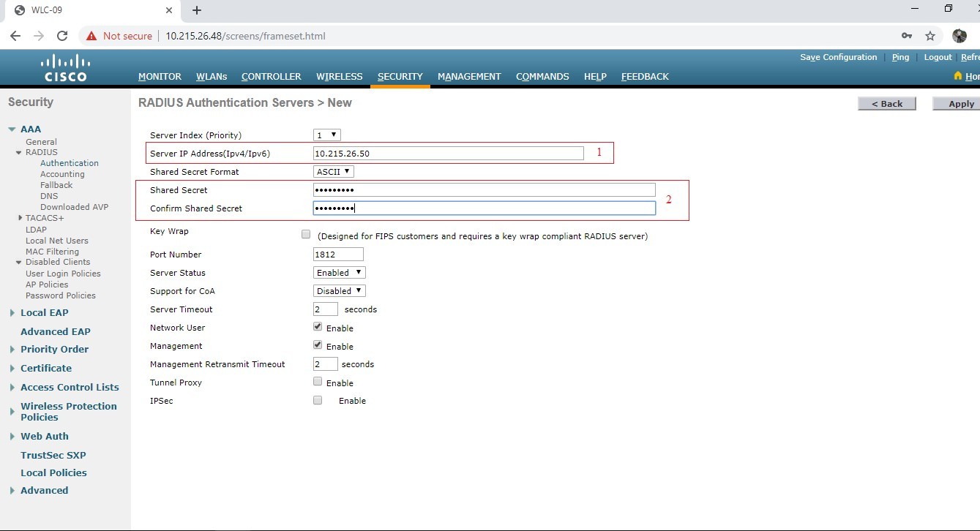Viewport: 980px width, 531px height.
Task: Open RADIUS Accounting in sidebar
Action: click(62, 174)
